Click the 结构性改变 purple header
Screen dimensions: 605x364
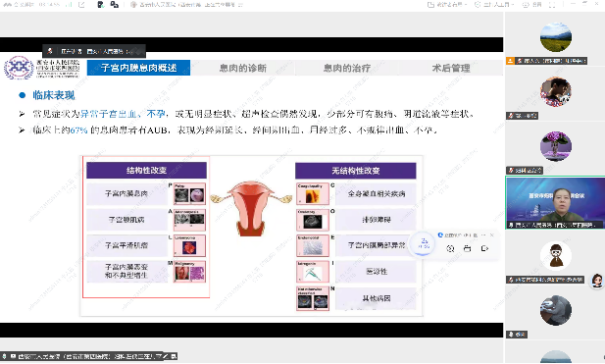(x=146, y=170)
